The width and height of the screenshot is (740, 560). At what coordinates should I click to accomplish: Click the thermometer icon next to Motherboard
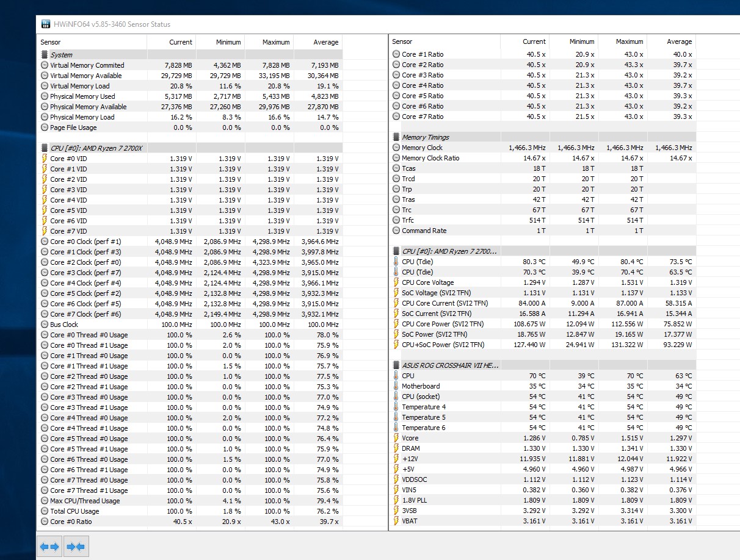click(396, 386)
